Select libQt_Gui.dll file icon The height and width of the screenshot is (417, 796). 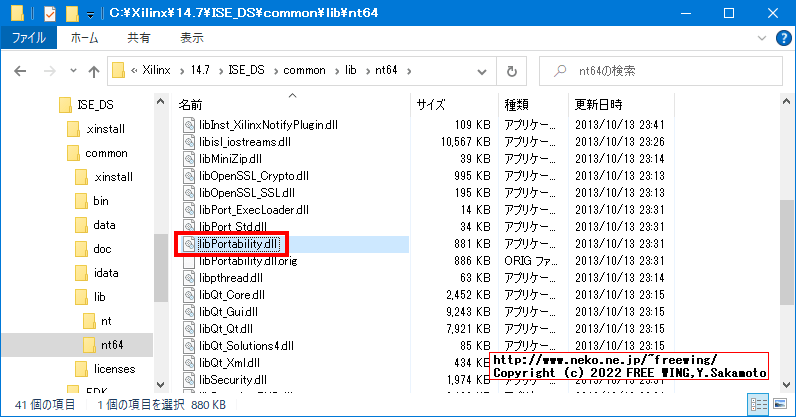pyautogui.click(x=189, y=312)
